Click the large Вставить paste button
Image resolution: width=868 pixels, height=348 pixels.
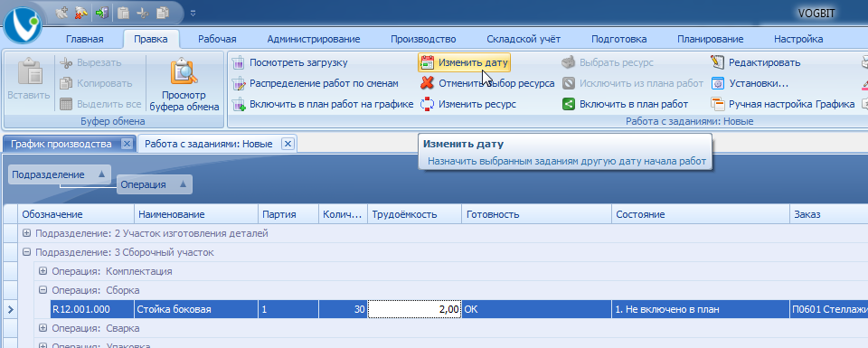29,80
